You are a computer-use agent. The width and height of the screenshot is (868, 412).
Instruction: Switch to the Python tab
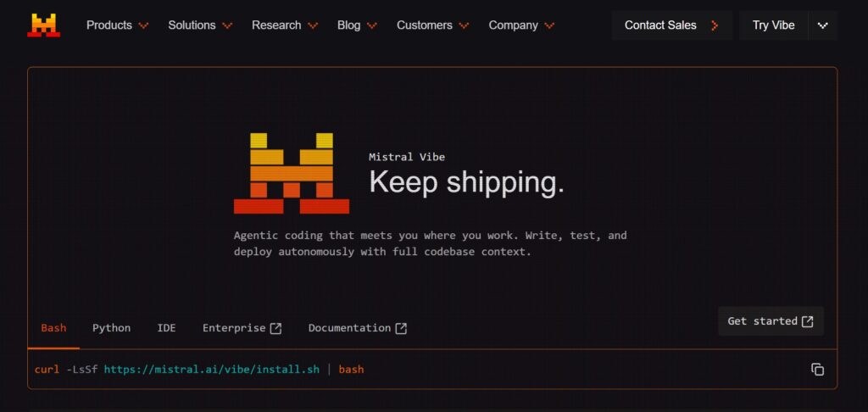(x=111, y=328)
